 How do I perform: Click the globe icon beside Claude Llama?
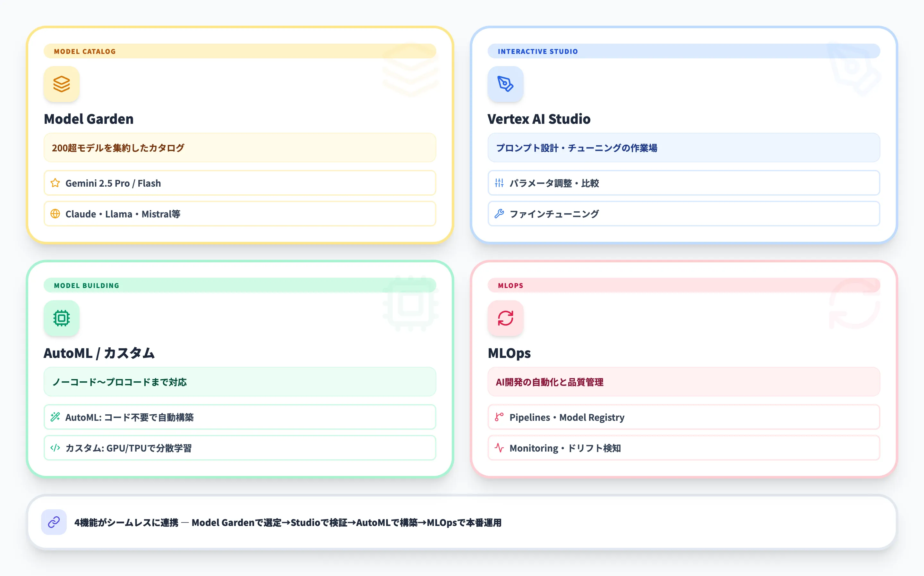pyautogui.click(x=55, y=214)
